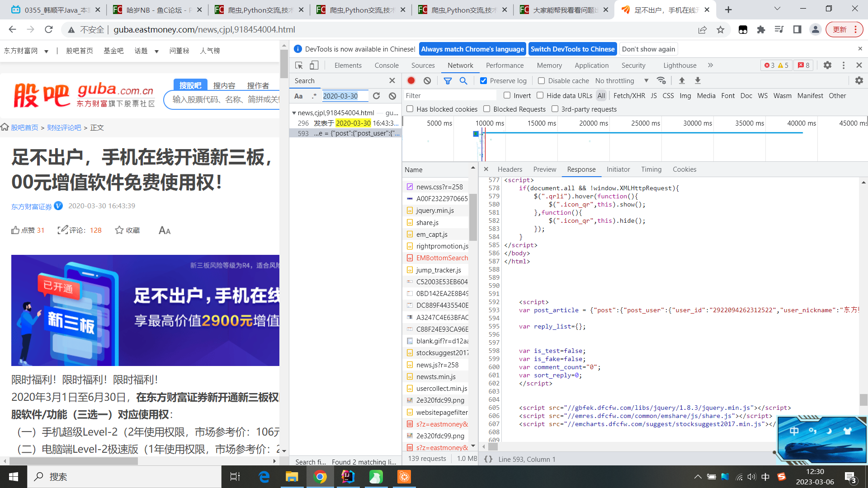Enable Hide data URLs checkbox

tap(540, 95)
